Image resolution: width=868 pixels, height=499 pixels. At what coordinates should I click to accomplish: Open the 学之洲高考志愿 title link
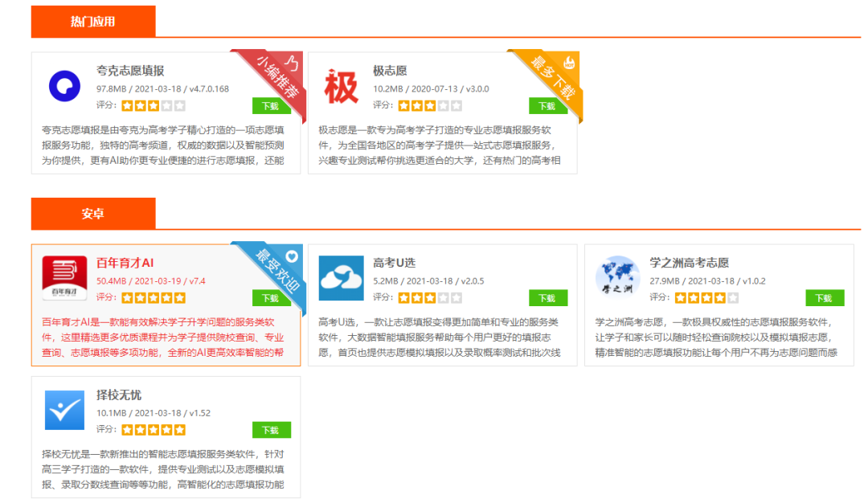[x=689, y=263]
